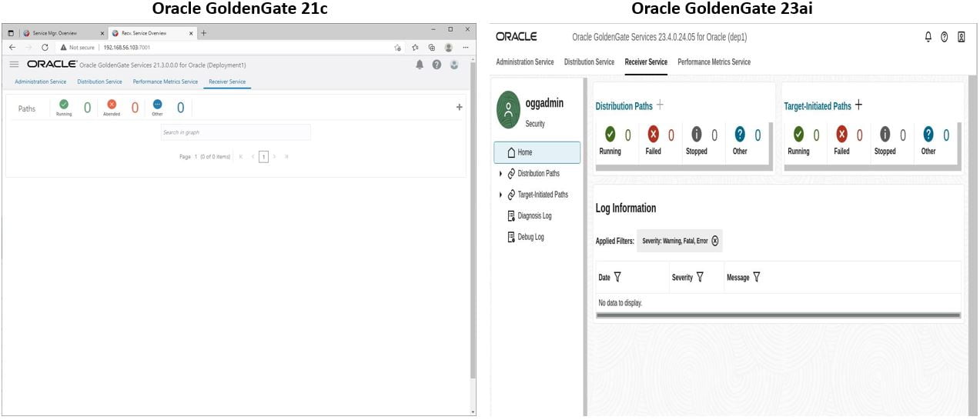Screen dimensions: 980x420
Task: Click the Target-Initiated Paths heading link
Action: [x=818, y=106]
